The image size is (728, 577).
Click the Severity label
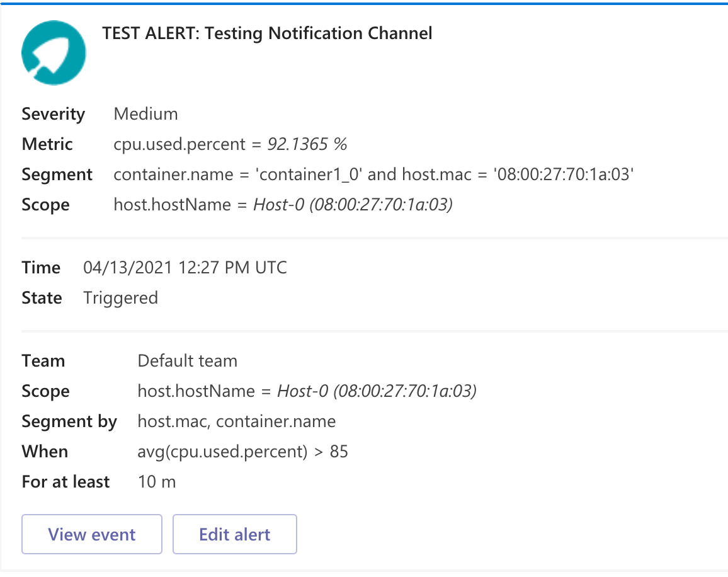(54, 114)
